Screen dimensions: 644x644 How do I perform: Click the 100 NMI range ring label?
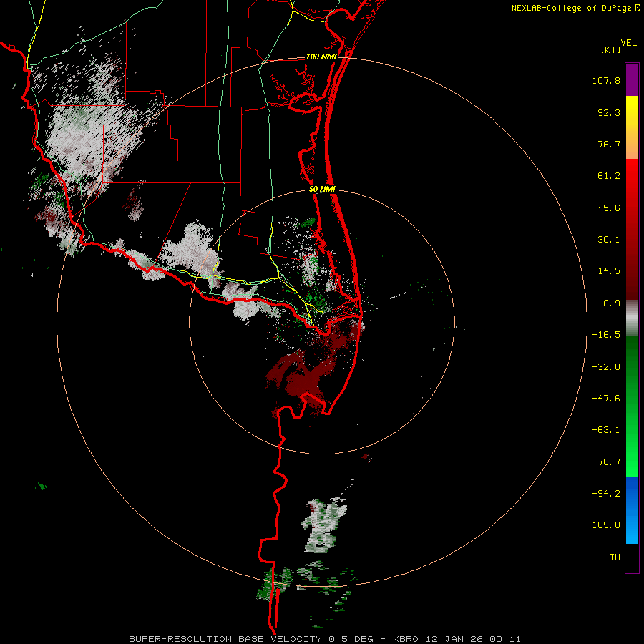pyautogui.click(x=321, y=57)
